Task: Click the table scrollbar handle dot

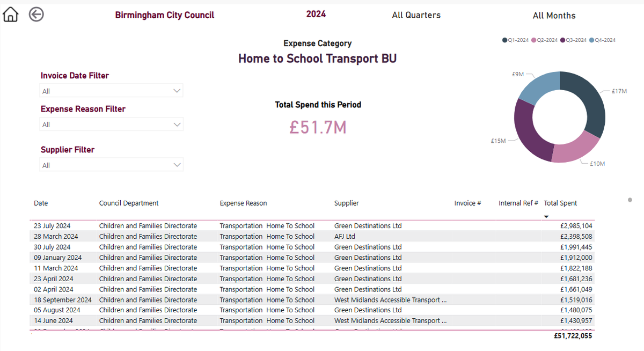Action: [630, 200]
